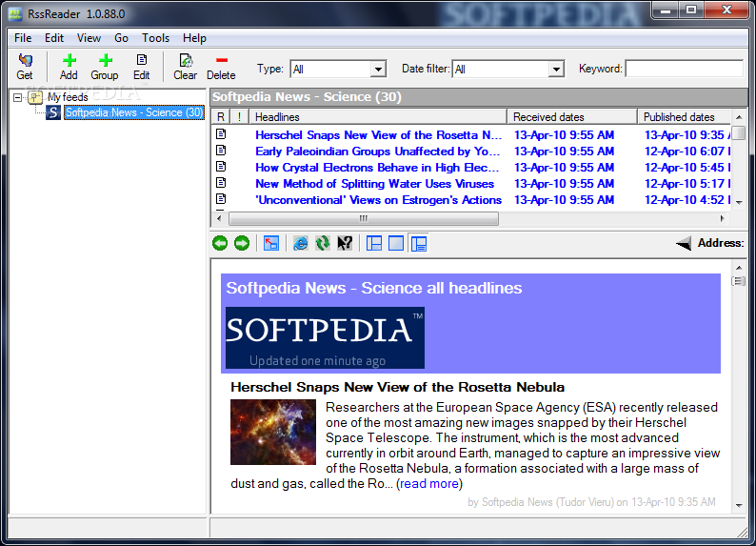Image resolution: width=756 pixels, height=546 pixels.
Task: Click the headline list horizontal scrollbar thumb
Action: (364, 218)
